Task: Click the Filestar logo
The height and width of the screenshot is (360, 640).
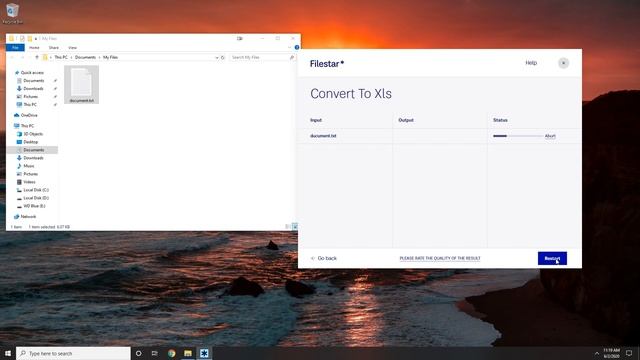Action: point(327,64)
